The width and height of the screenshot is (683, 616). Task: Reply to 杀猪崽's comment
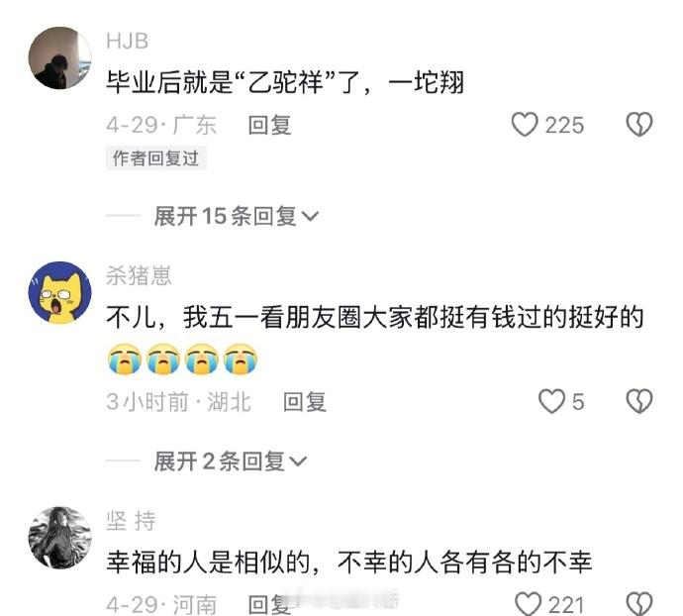(305, 401)
